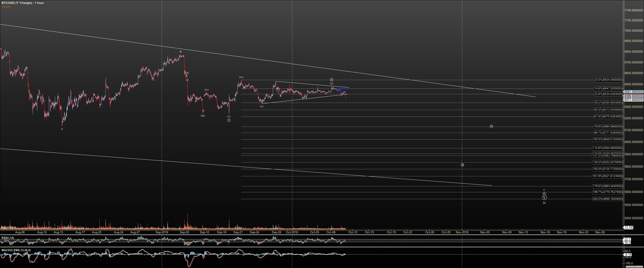Click the 13.1M volume axis tag
The width and height of the screenshot is (644, 268).
click(628, 227)
